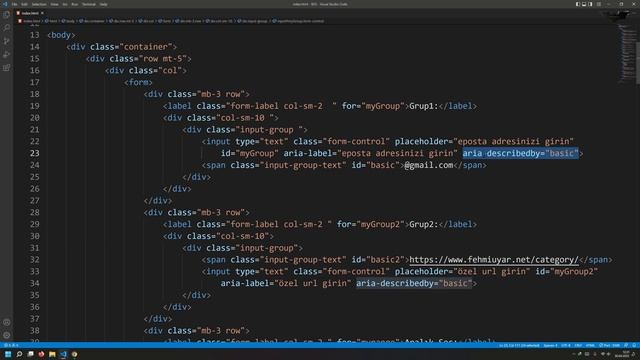Open notifications bell in status bar
The image size is (640, 360).
pos(634,345)
